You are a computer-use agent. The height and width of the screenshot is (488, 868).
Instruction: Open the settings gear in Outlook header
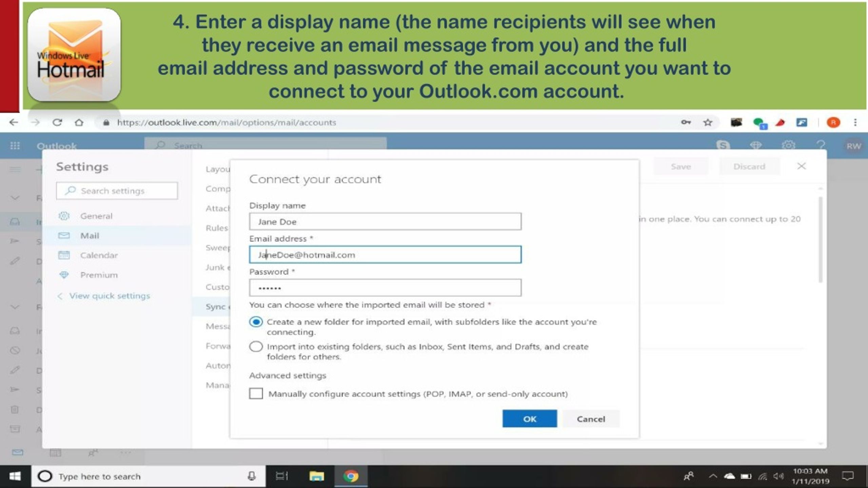788,146
